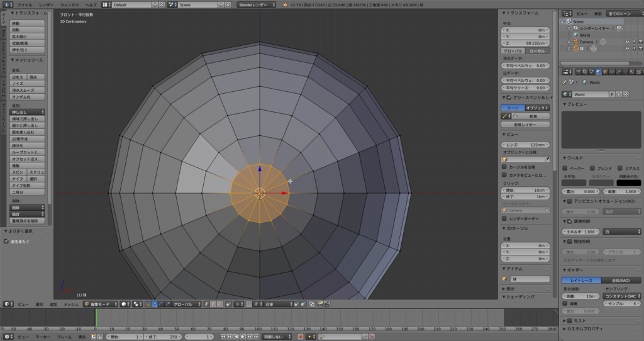
Task: Open the 水平色 horizon color swatch
Action: point(574,183)
